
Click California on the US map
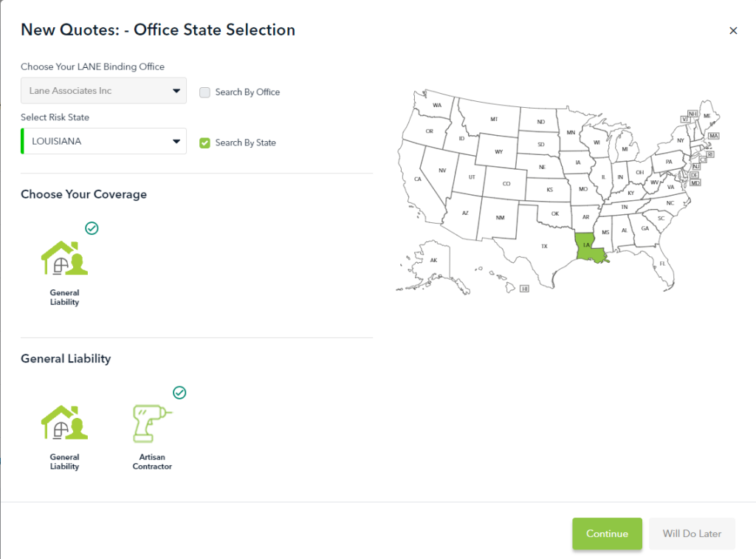click(x=418, y=179)
